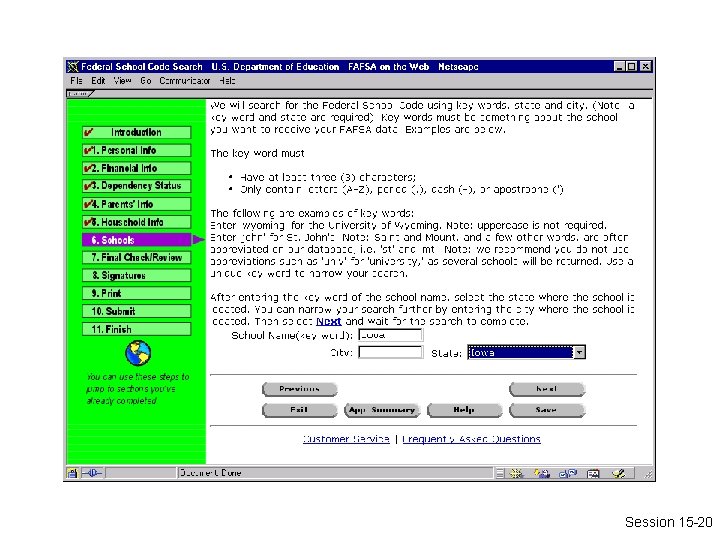This screenshot has height=540, width=720.
Task: Click the Save button
Action: click(547, 410)
